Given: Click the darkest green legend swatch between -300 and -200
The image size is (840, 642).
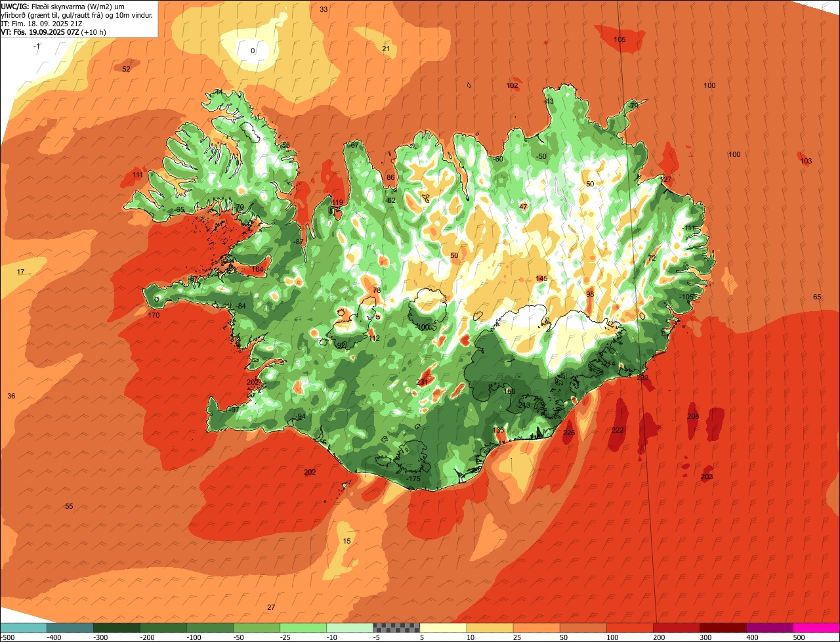Looking at the screenshot, I should pos(117,628).
